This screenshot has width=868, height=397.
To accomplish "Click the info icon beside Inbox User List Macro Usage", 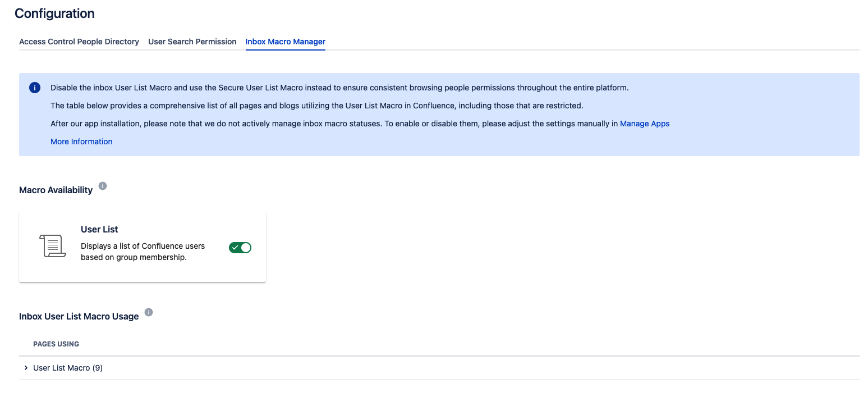I will [149, 312].
